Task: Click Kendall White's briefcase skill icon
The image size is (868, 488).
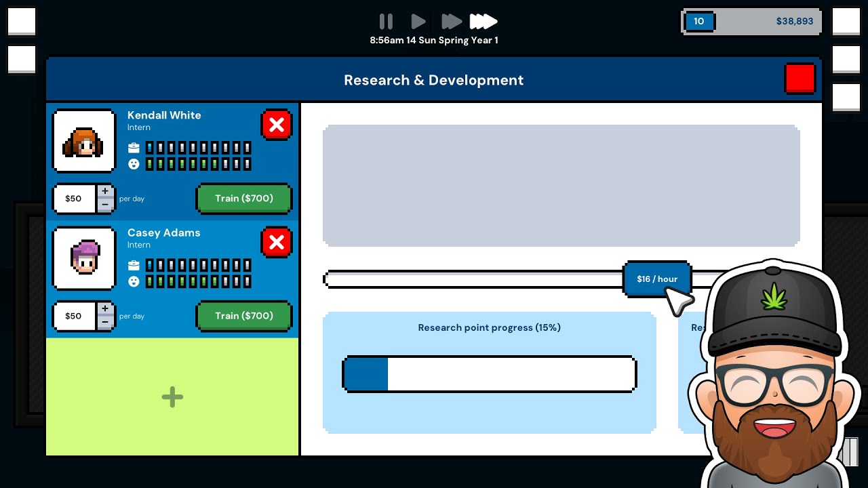Action: click(134, 148)
